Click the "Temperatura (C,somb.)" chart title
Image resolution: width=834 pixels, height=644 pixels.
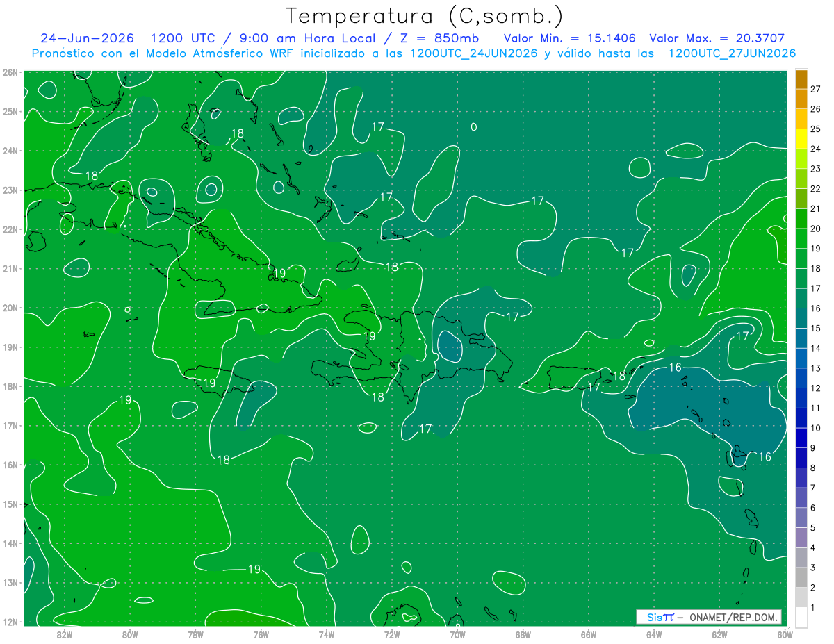[x=425, y=17]
